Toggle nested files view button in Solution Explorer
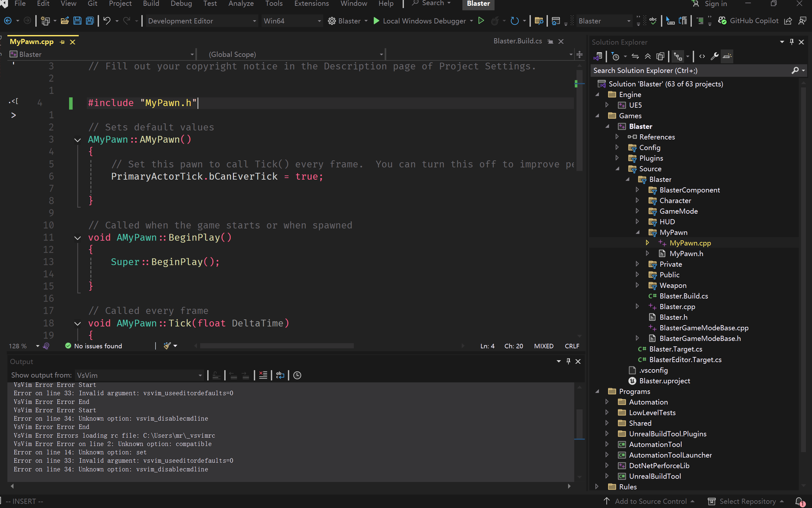The height and width of the screenshot is (508, 812). pyautogui.click(x=678, y=56)
